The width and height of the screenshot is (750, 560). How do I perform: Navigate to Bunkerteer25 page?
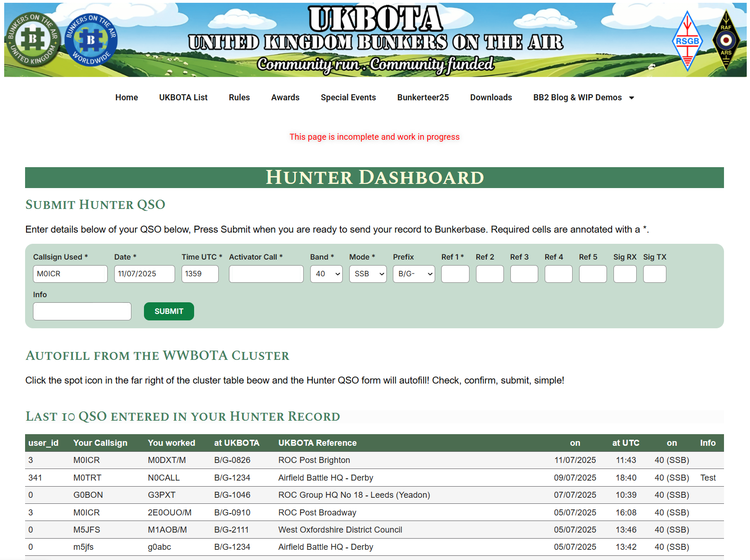coord(423,98)
